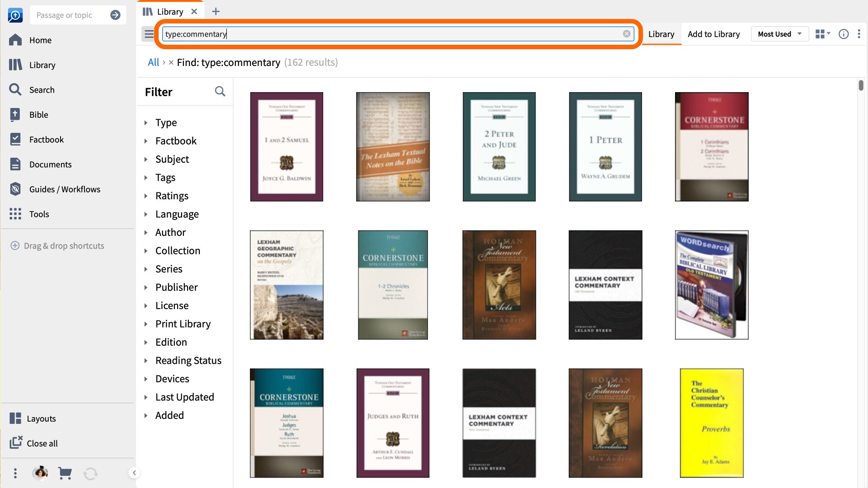Switch to the Library view tab

(661, 34)
